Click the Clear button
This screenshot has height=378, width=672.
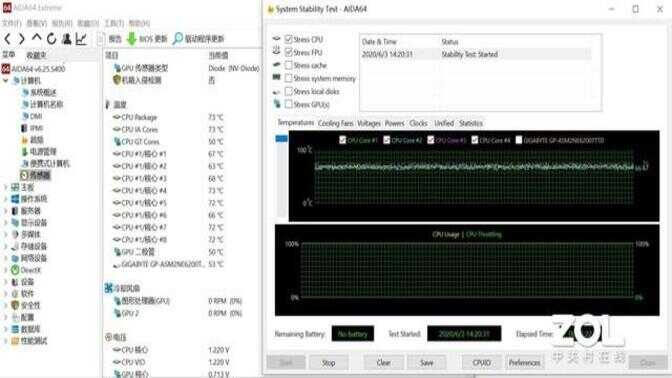coord(383,363)
